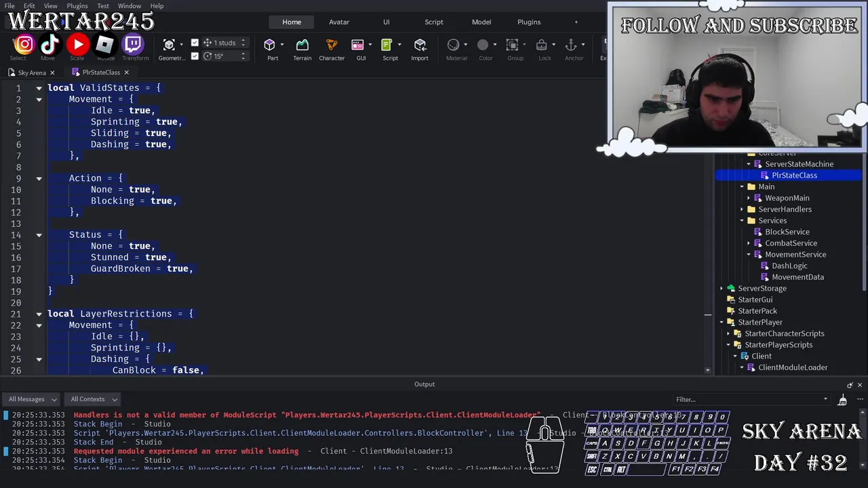Switch to the Model ribbon tab
868x488 pixels.
[481, 22]
